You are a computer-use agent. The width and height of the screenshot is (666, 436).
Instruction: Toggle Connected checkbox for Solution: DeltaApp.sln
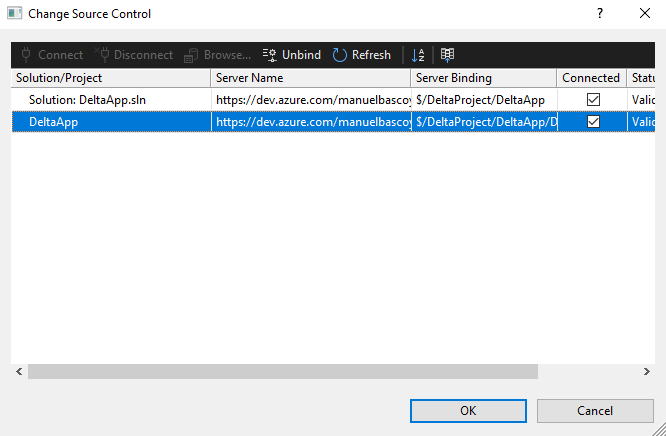593,99
